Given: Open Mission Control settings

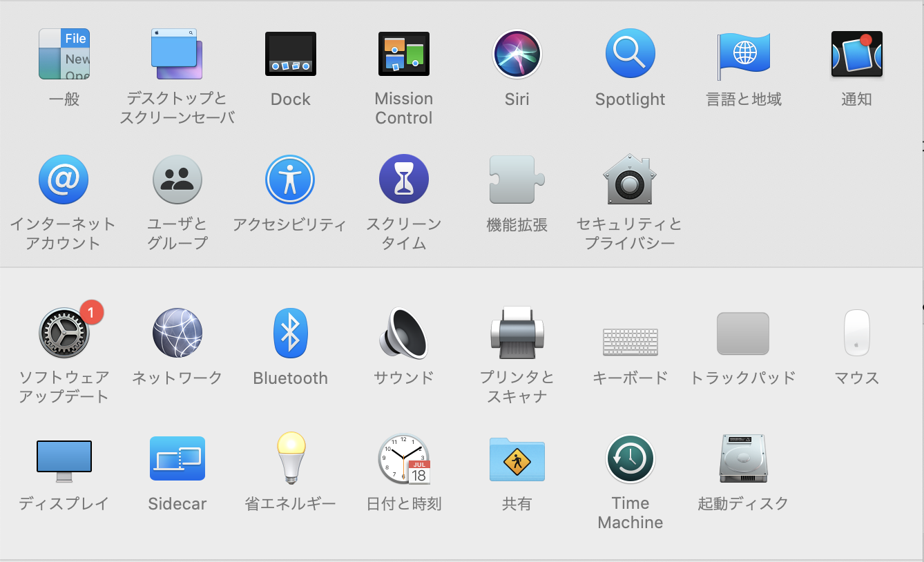Looking at the screenshot, I should (404, 54).
